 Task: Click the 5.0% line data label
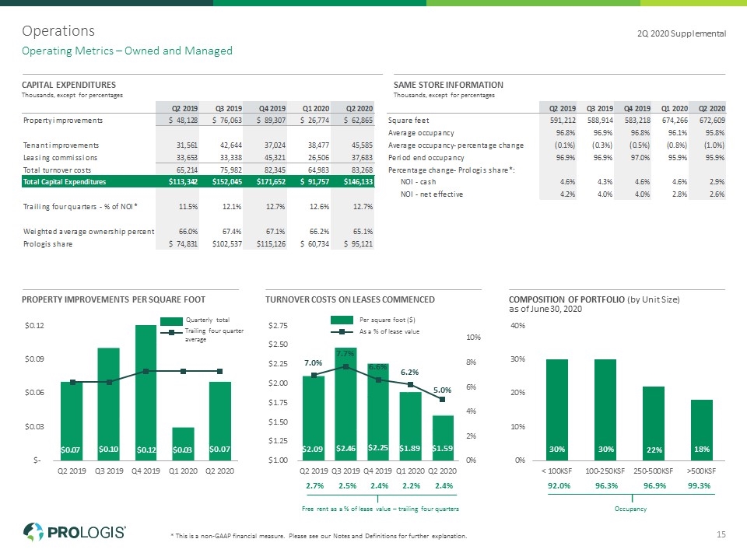442,390
